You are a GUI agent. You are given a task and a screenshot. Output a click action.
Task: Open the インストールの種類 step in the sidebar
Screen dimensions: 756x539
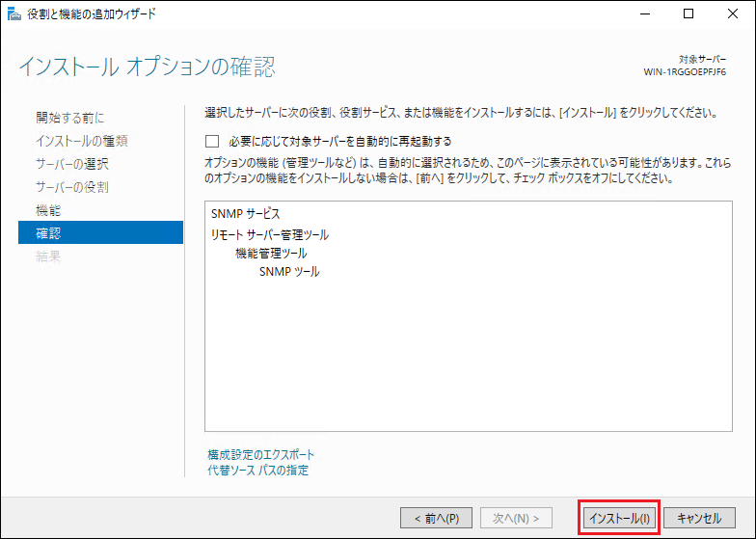(82, 141)
